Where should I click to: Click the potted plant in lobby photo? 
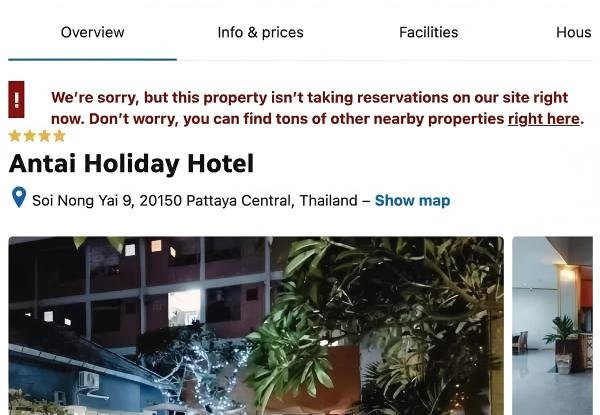[562, 344]
